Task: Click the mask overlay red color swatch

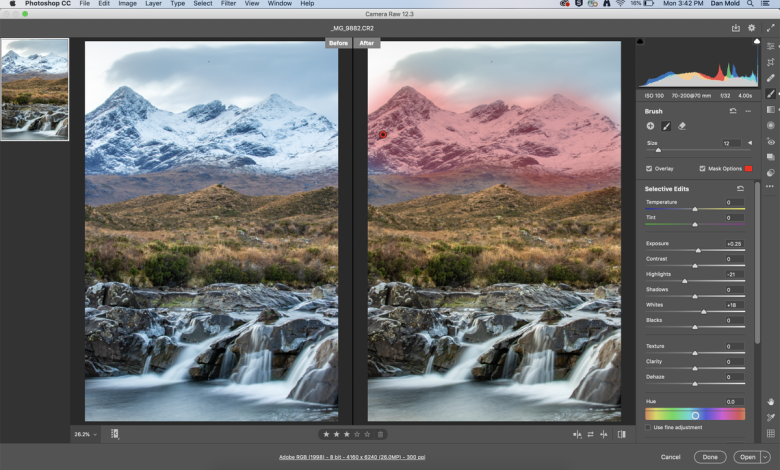Action: click(748, 169)
